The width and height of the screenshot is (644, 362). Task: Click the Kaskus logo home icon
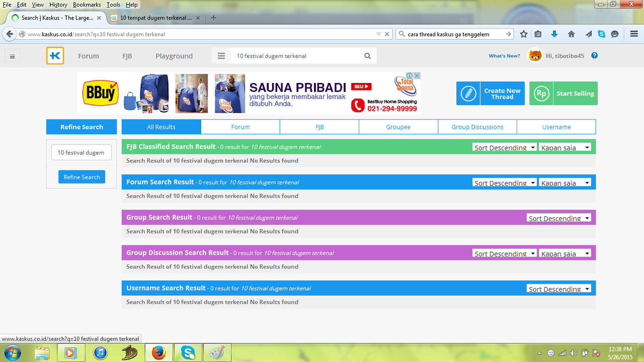tap(55, 56)
